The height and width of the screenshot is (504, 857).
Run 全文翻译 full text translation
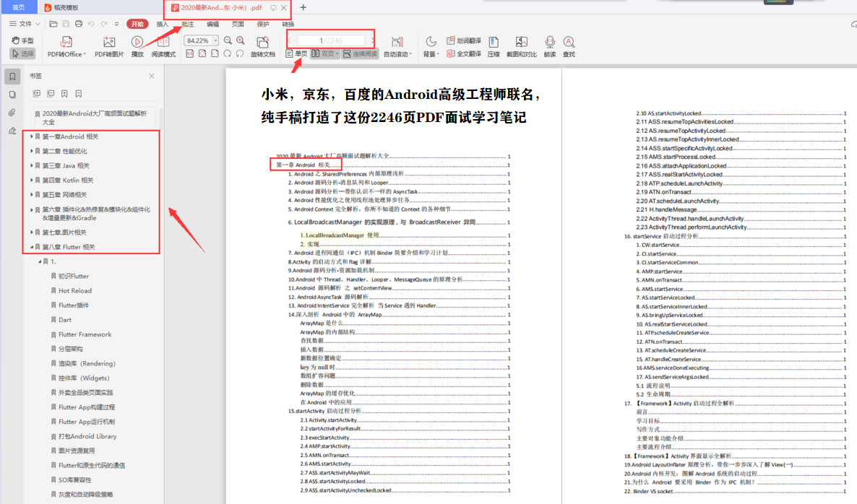(x=464, y=53)
